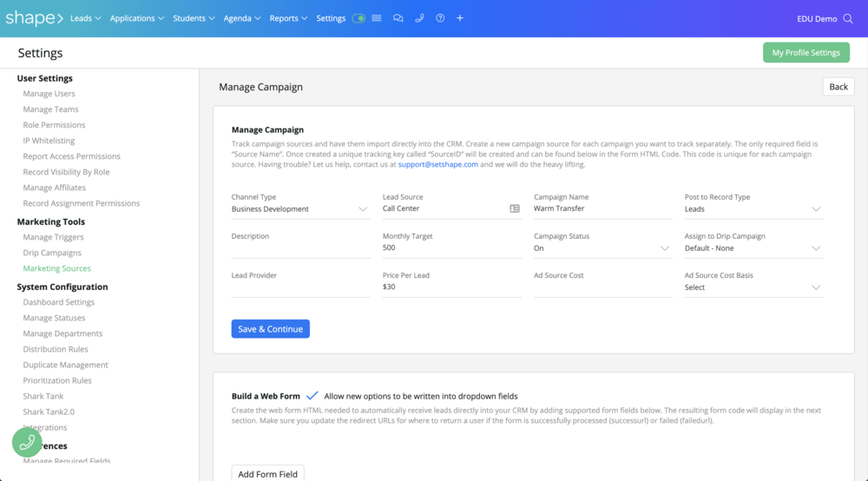The width and height of the screenshot is (868, 481).
Task: Open the chat messages icon
Action: [398, 18]
